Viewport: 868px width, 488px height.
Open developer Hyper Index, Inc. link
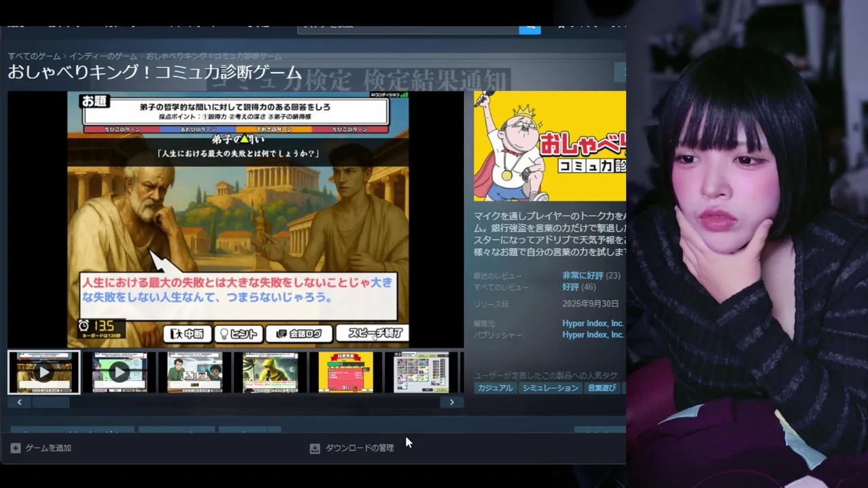click(x=593, y=323)
